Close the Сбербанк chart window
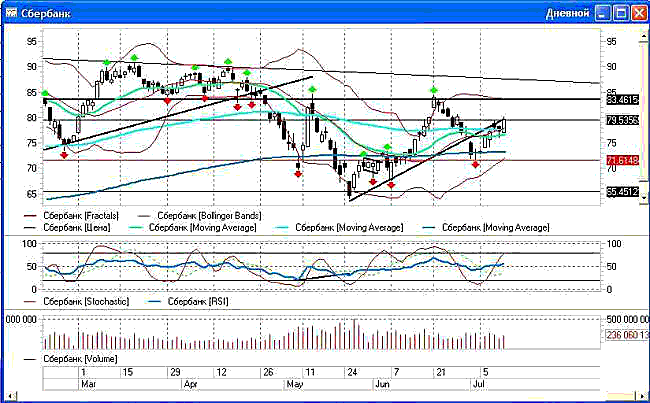Screen dimensions: 650x403 (639, 14)
